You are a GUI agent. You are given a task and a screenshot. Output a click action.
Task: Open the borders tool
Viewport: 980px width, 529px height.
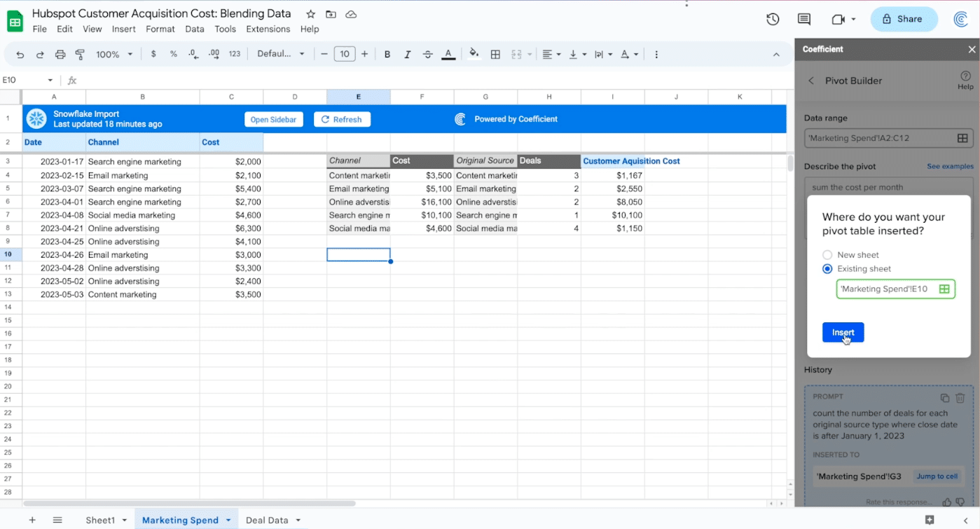(x=495, y=54)
